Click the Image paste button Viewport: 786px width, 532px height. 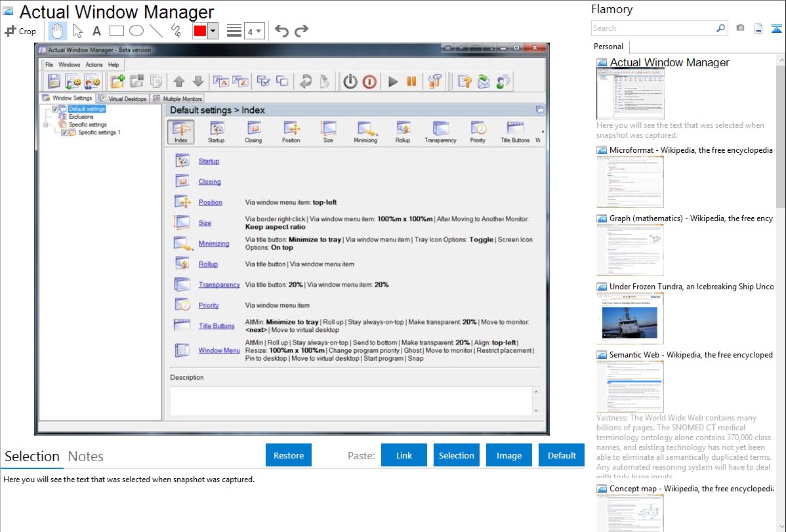(508, 455)
